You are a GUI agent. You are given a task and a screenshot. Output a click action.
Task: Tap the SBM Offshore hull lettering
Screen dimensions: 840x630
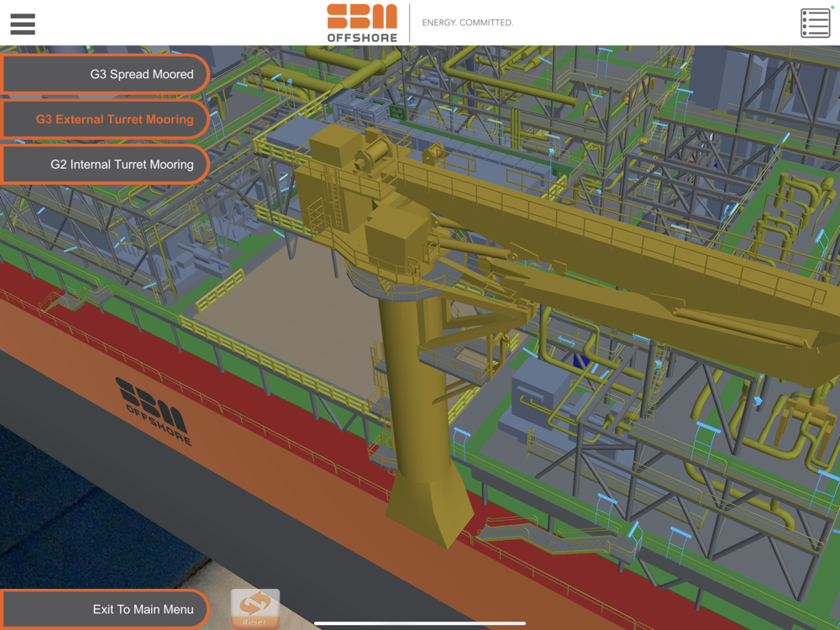[155, 412]
